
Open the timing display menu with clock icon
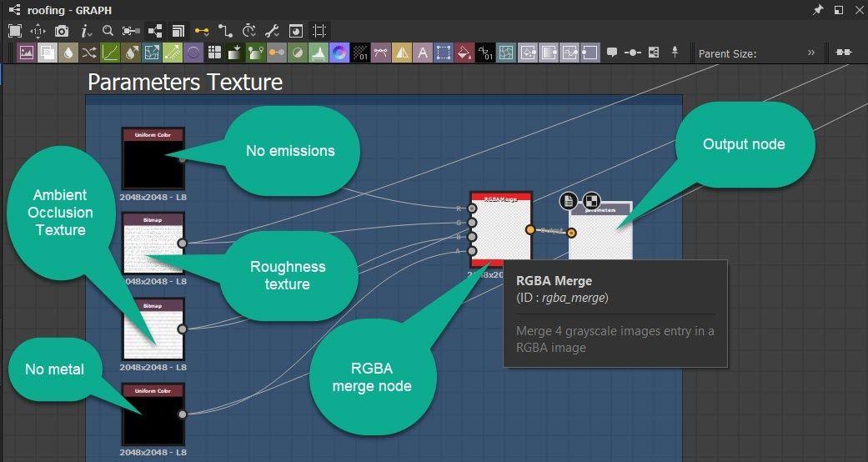pos(248,31)
